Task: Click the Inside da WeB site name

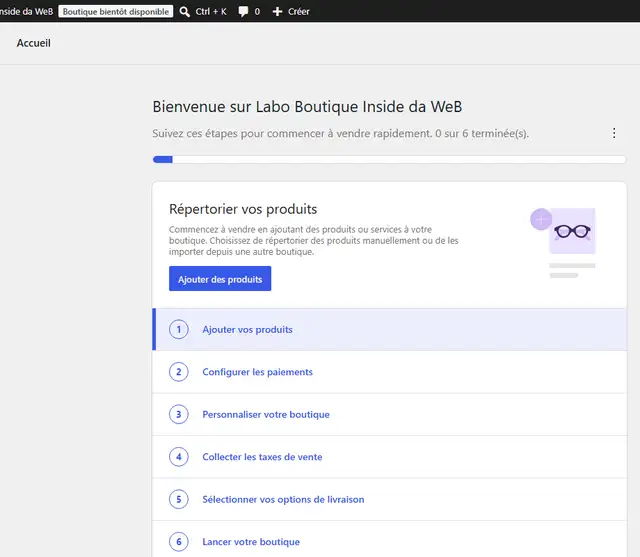Action: tap(27, 11)
